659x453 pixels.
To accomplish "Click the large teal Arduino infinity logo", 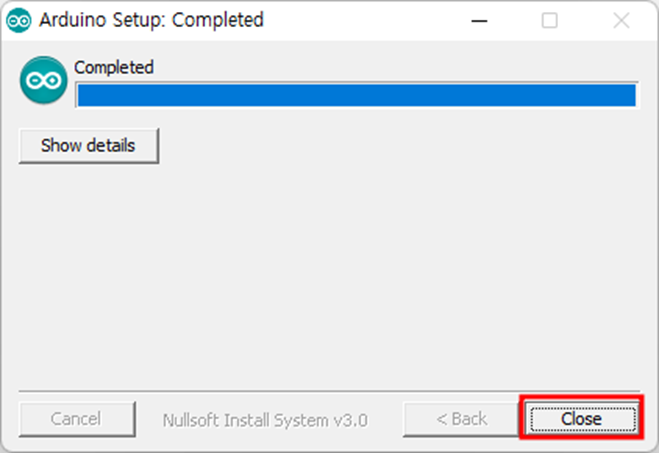I will pos(43,80).
